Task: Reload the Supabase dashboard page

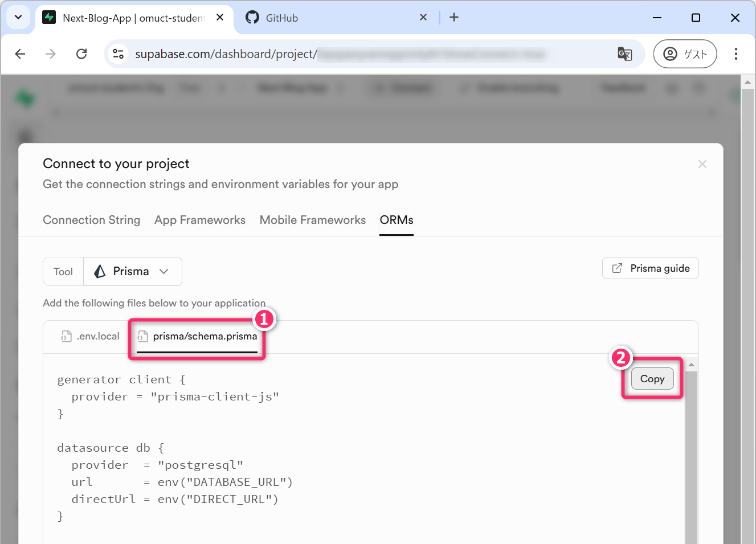Action: click(81, 54)
